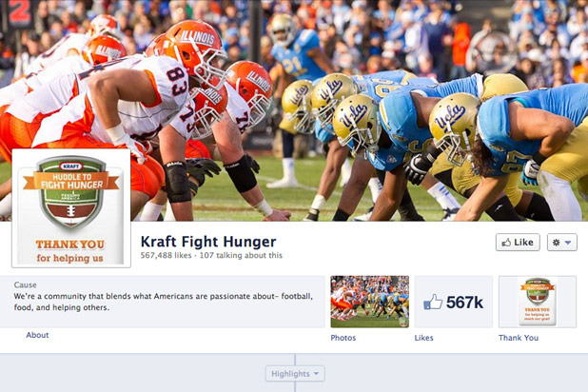This screenshot has height=392, width=588.
Task: Click the Huddle to Fight Hunger profile picture
Action: (71, 208)
